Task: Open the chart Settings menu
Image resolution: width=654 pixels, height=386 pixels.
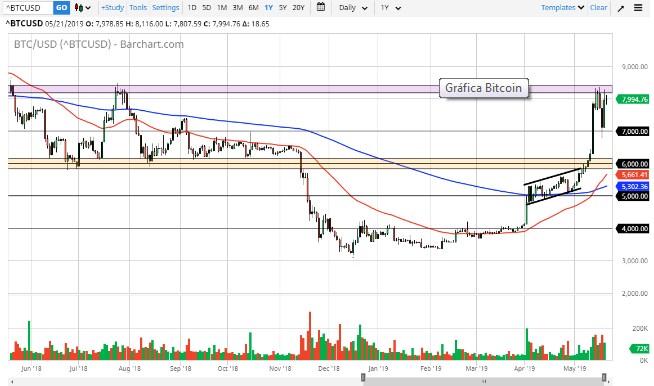Action: (166, 8)
